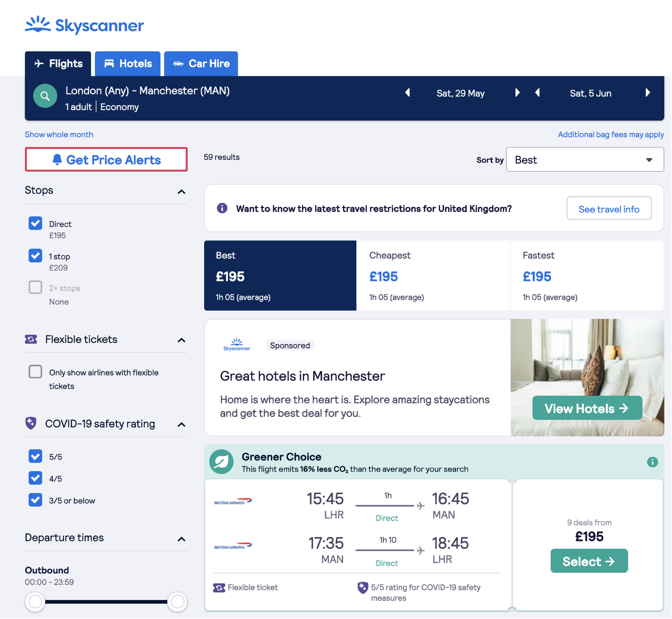Click the Sat, 5 Jun return date
The height and width of the screenshot is (619, 672).
590,93
